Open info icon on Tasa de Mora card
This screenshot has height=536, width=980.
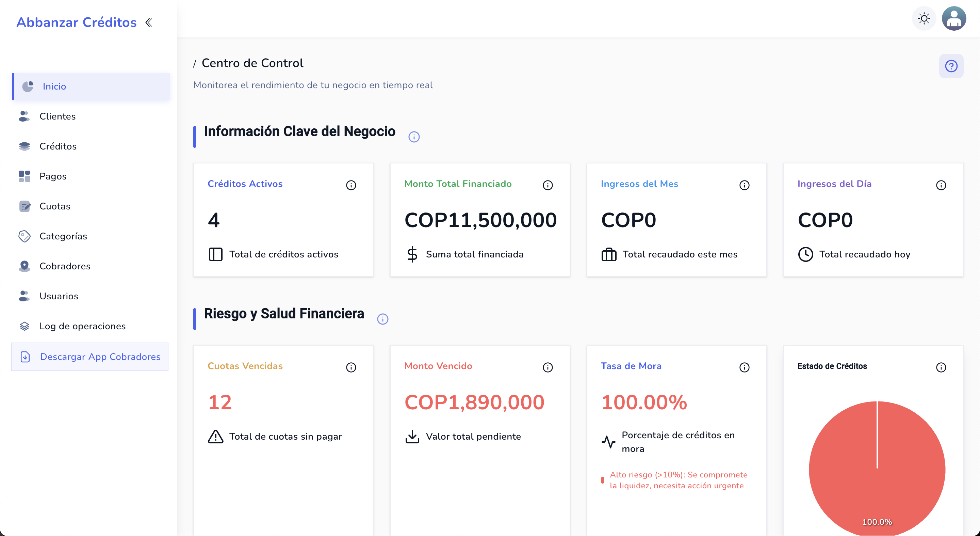[x=745, y=367]
